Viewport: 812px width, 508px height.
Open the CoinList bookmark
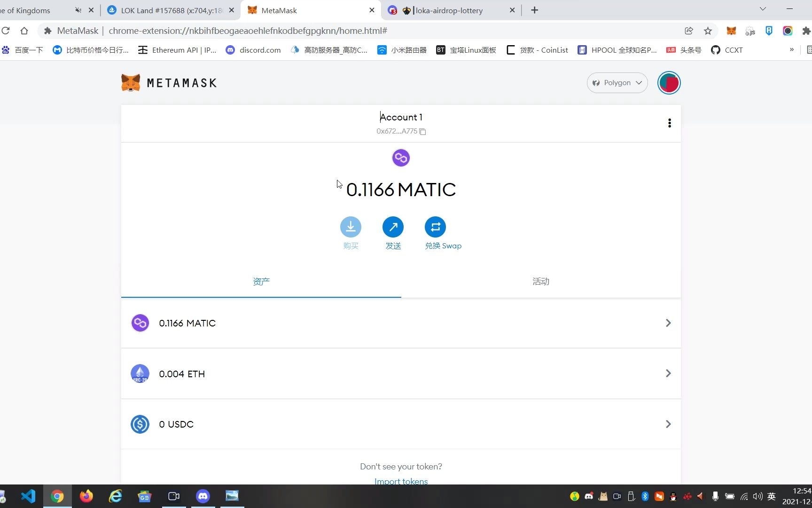[x=537, y=50]
